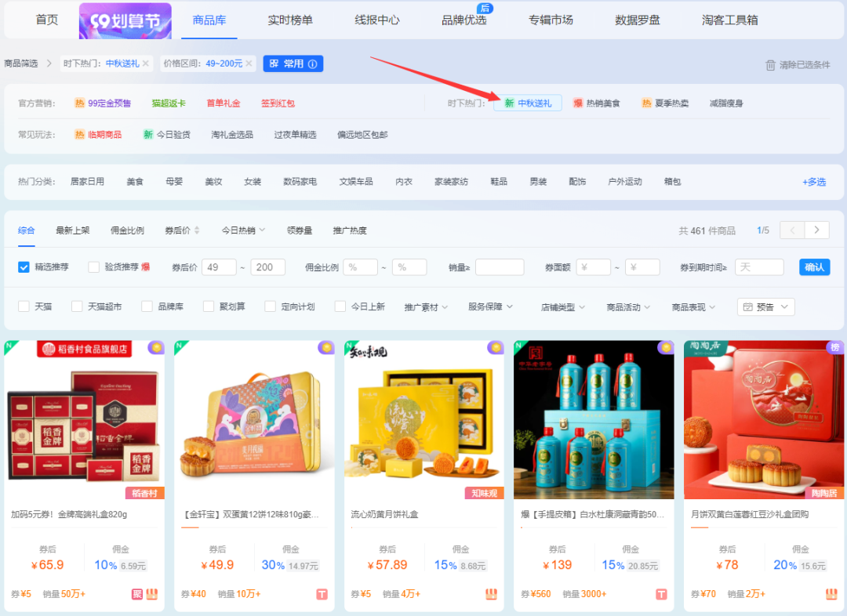Click the trash icon beside 清除已选条件
The height and width of the screenshot is (616, 847).
770,65
